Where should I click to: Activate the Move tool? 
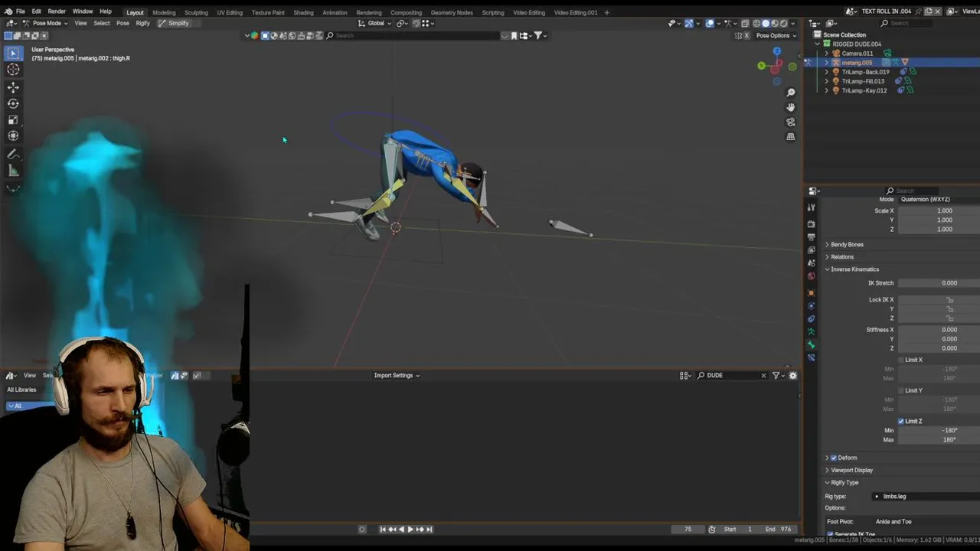pos(13,87)
